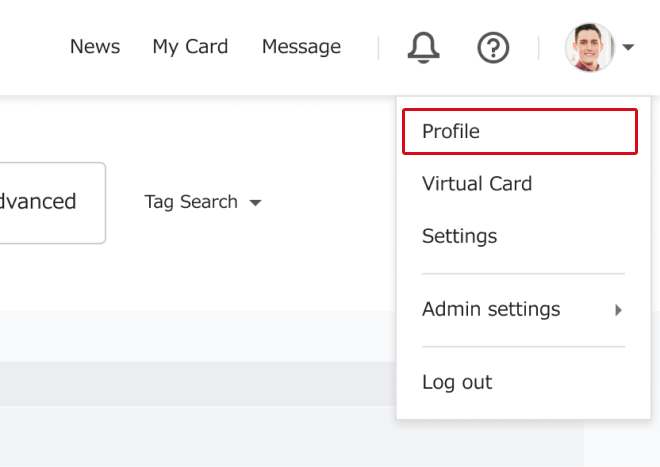This screenshot has width=660, height=467.
Task: Go to the News page
Action: (x=95, y=47)
